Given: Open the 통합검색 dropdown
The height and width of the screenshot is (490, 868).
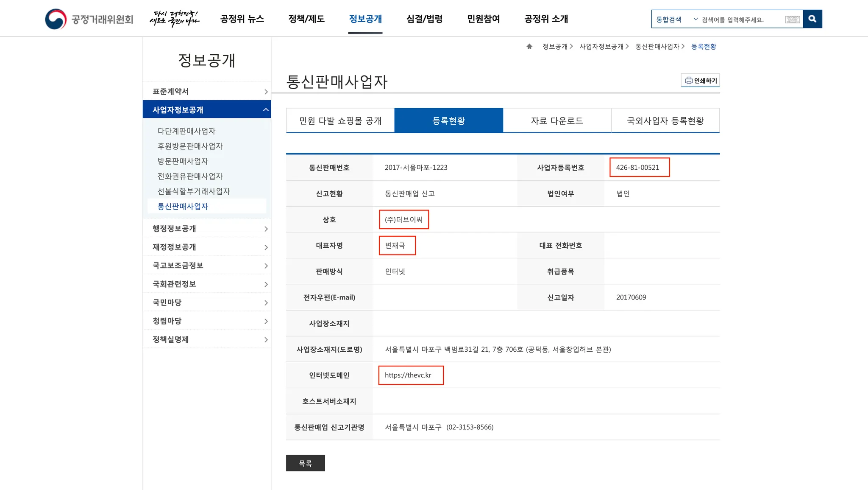Looking at the screenshot, I should 676,20.
